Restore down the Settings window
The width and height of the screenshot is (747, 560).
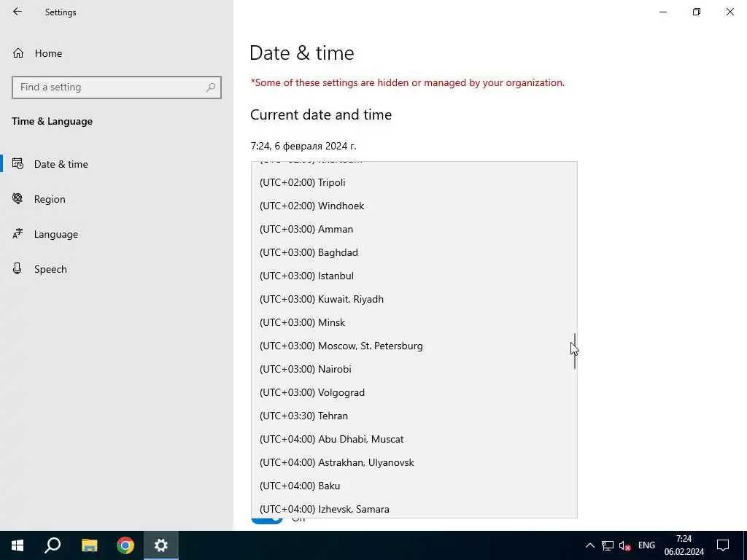click(x=697, y=12)
